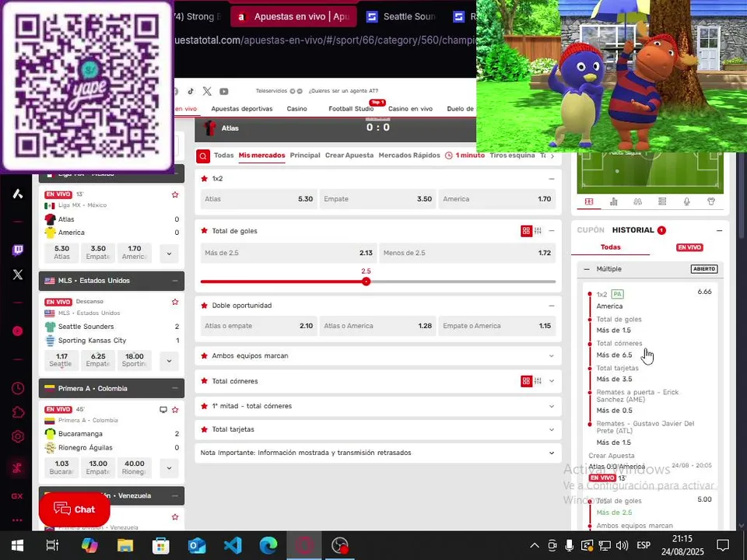Open the settings gear icon in the sidebar
747x560 pixels.
(x=18, y=436)
